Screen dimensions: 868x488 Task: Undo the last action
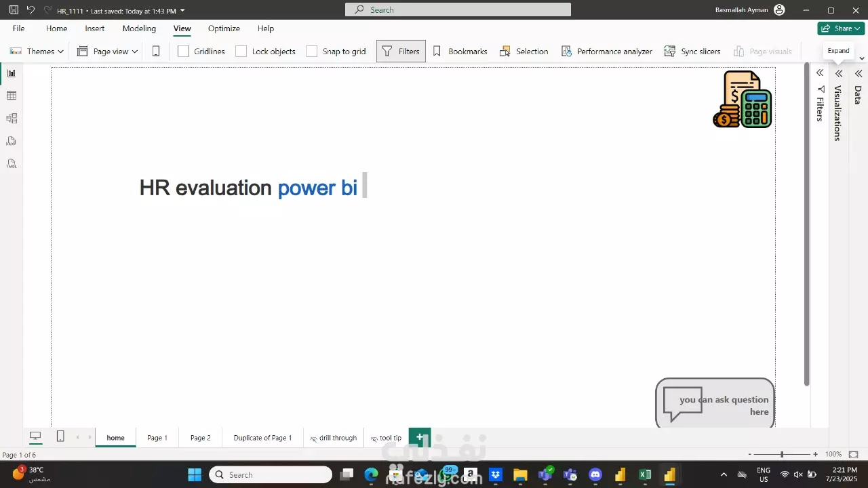(31, 10)
